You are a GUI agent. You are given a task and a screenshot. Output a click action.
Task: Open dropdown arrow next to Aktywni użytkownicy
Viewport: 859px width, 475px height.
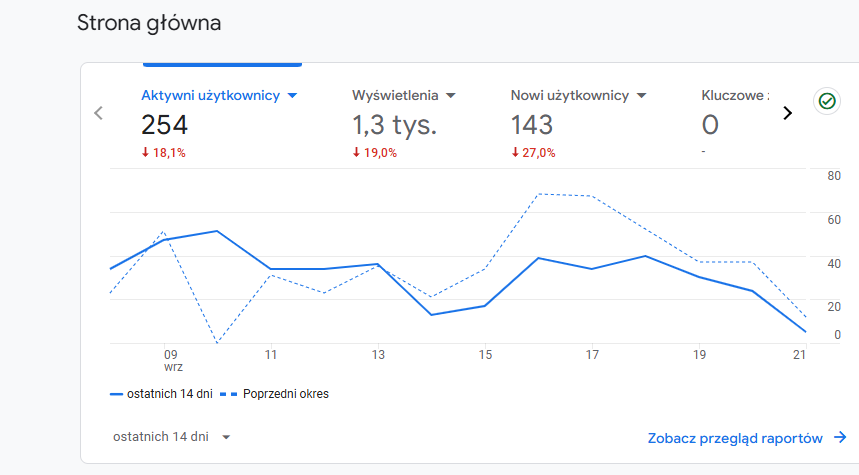tap(292, 96)
